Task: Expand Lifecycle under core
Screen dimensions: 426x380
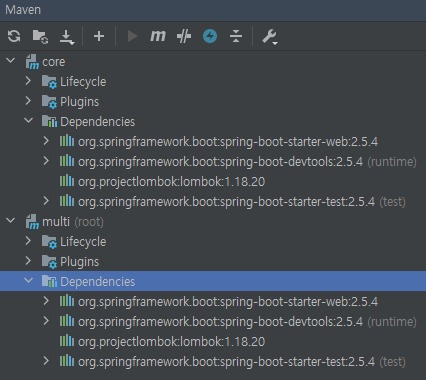Action: 28,81
